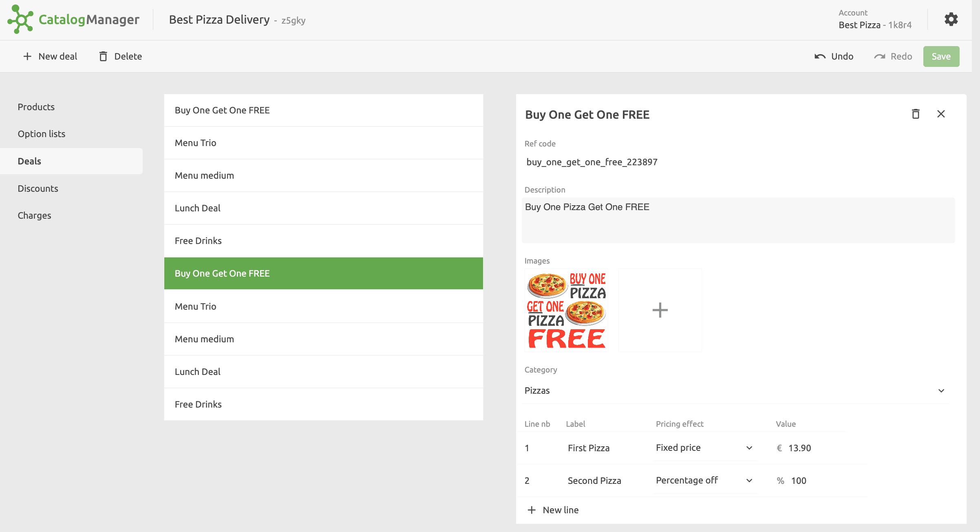The height and width of the screenshot is (532, 980).
Task: Delete the deal using the trash icon in panel
Action: 916,114
